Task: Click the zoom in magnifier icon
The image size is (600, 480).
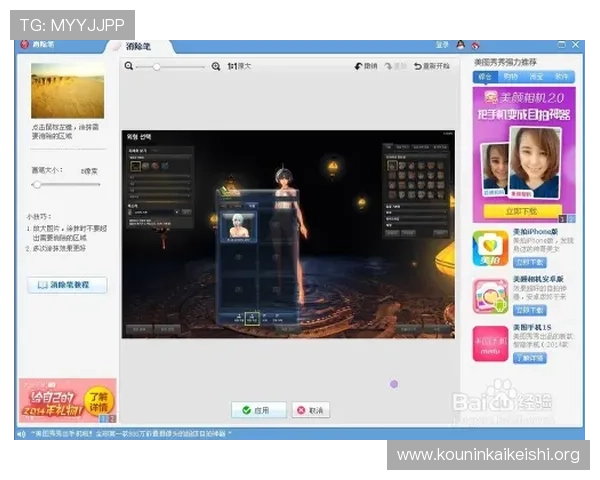Action: pos(215,66)
